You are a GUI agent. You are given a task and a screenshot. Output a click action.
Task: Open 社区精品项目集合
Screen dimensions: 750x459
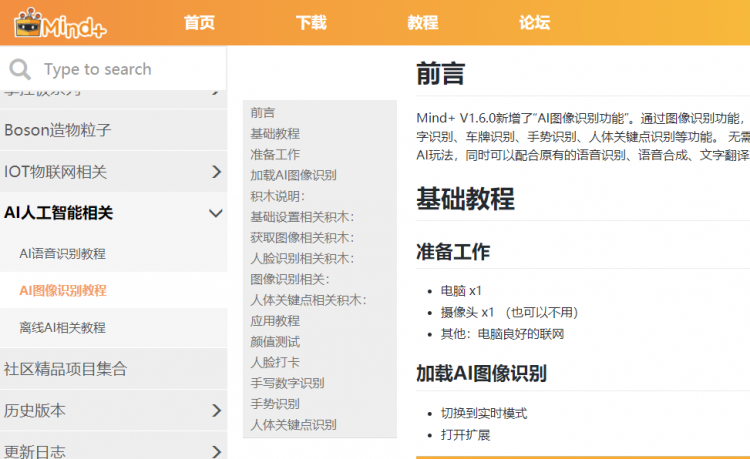[113, 369]
